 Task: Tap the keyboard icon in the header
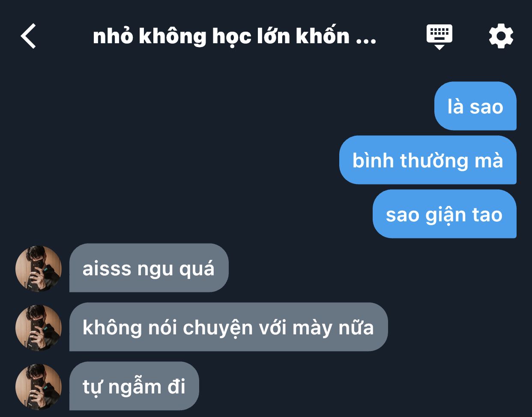tap(439, 34)
